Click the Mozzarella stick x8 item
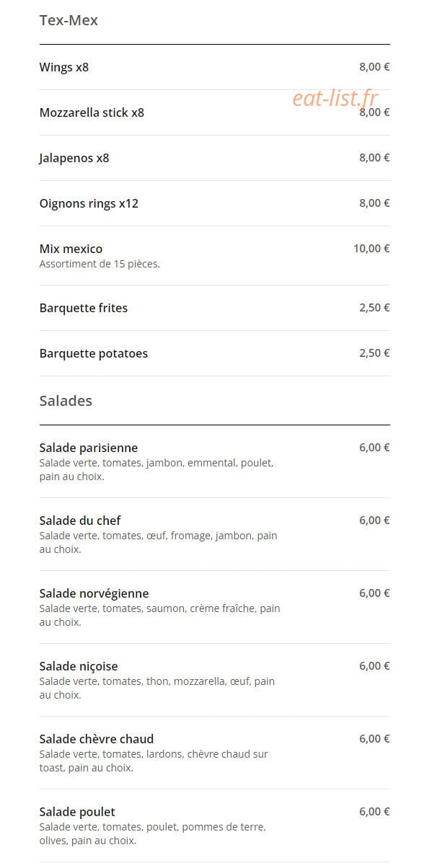Image resolution: width=432 pixels, height=868 pixels. point(214,112)
